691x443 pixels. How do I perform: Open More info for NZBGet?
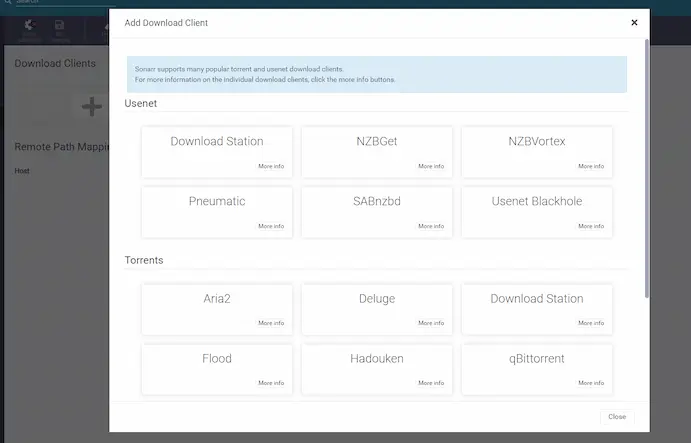click(431, 167)
